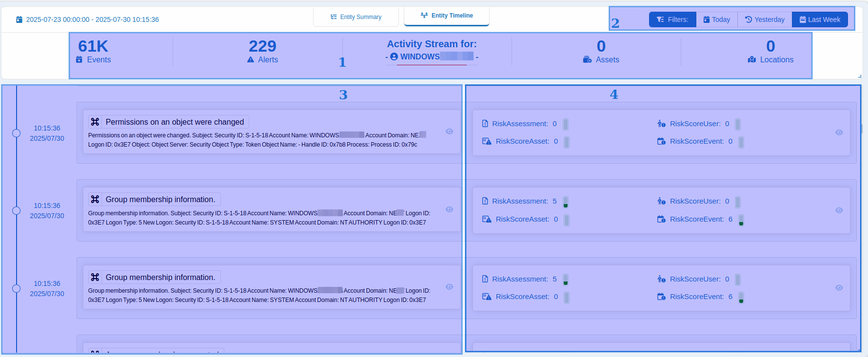Click the Assets briefcase icon
The image size is (868, 357).
587,59
